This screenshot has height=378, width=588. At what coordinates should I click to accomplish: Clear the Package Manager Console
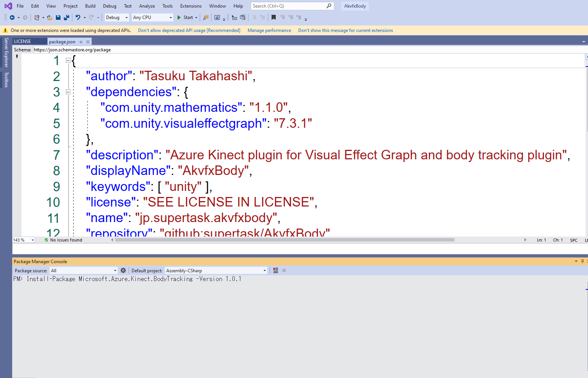(x=276, y=270)
